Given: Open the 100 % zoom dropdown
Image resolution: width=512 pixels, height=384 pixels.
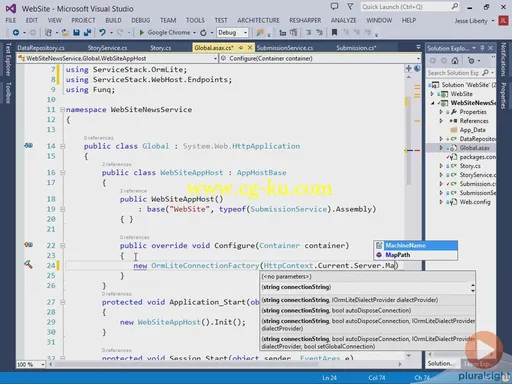Looking at the screenshot, I should (43, 365).
